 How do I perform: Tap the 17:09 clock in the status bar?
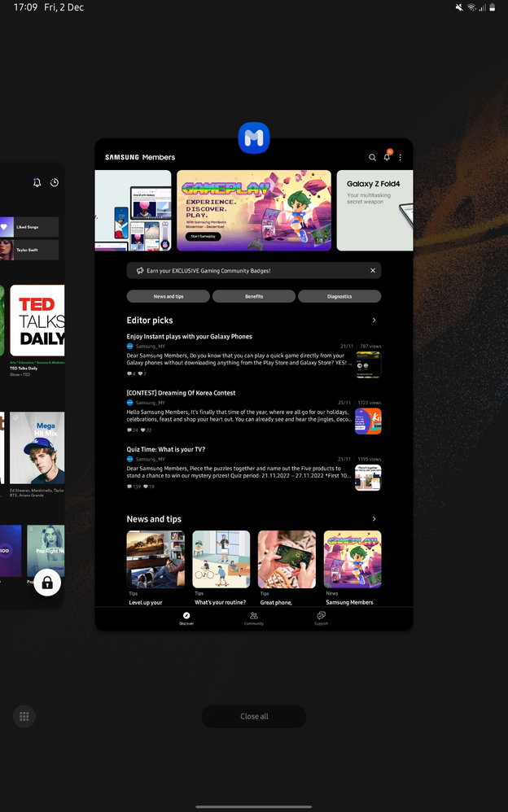click(25, 7)
